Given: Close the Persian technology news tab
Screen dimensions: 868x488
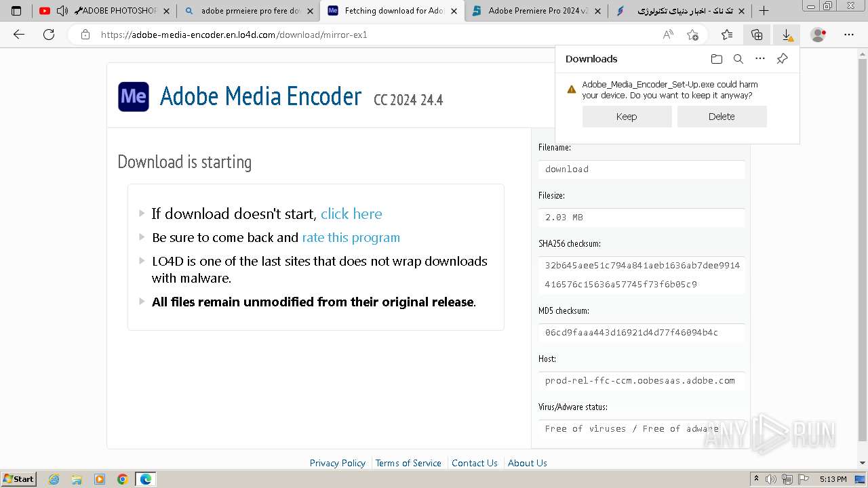Looking at the screenshot, I should (741, 11).
